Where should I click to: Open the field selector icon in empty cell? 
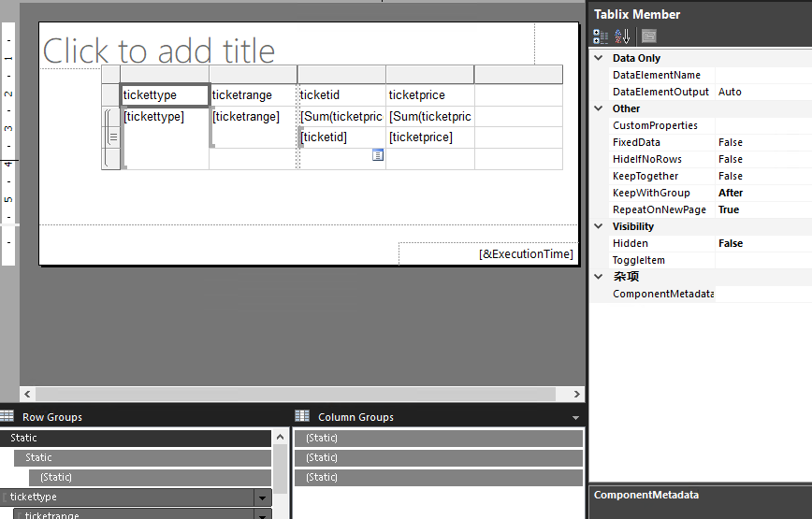tap(378, 154)
